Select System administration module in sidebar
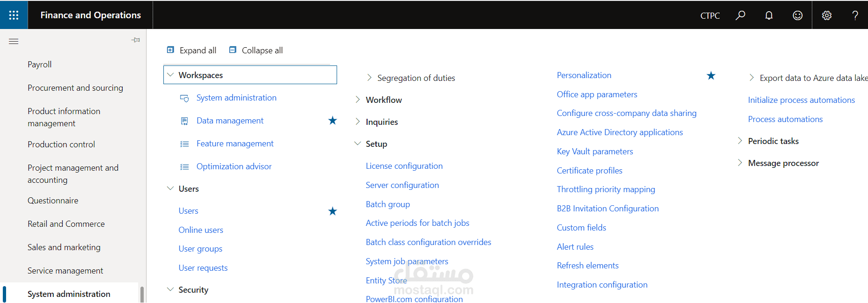868x303 pixels. pyautogui.click(x=69, y=294)
